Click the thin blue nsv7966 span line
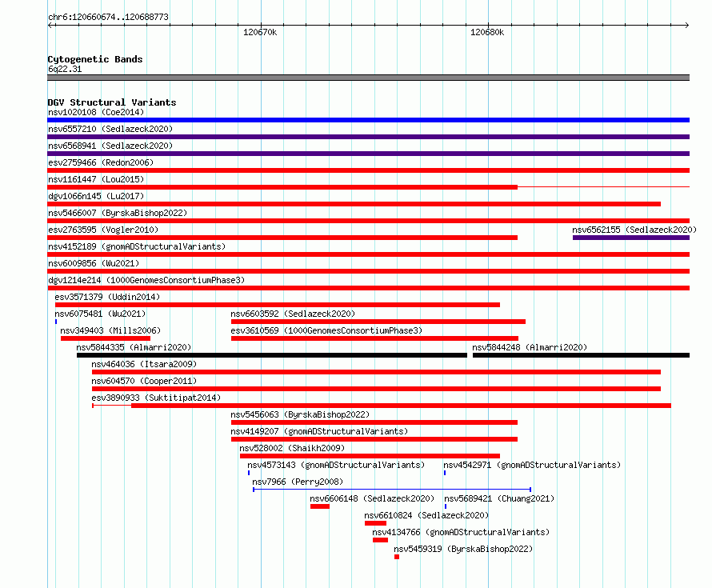This screenshot has height=588, width=712. [392, 490]
